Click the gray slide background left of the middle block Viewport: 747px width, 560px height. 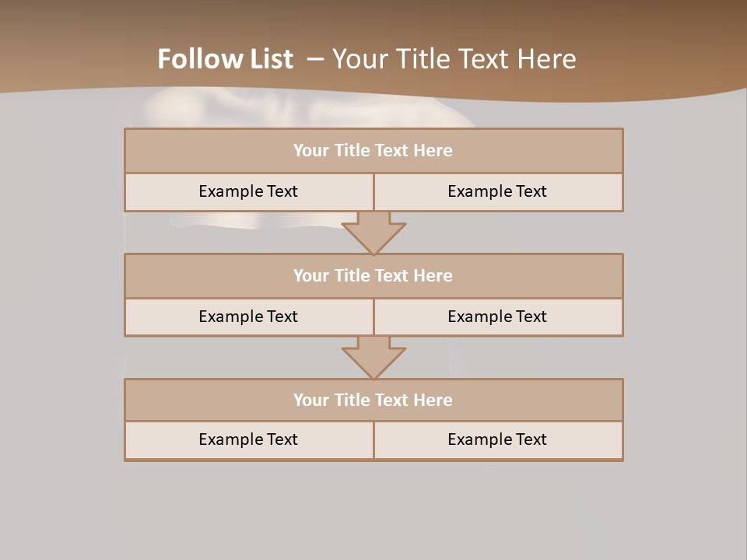[x=62, y=296]
